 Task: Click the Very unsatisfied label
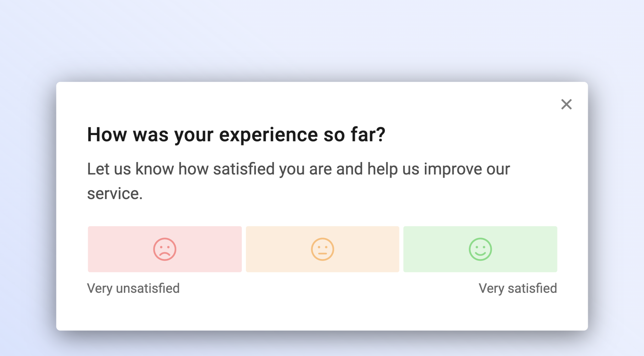(133, 288)
